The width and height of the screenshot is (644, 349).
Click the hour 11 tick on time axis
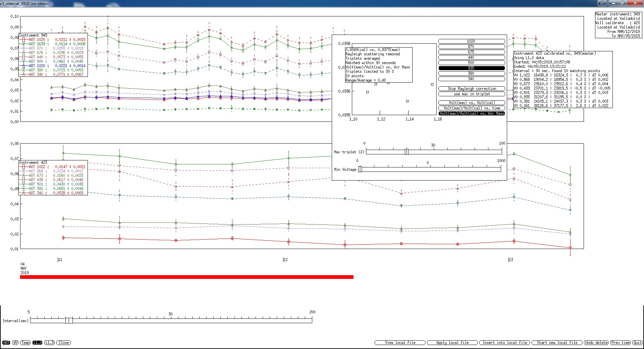[x=60, y=260]
